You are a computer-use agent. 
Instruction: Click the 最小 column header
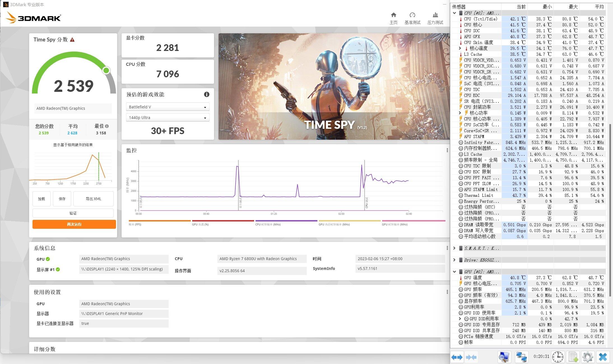click(540, 7)
